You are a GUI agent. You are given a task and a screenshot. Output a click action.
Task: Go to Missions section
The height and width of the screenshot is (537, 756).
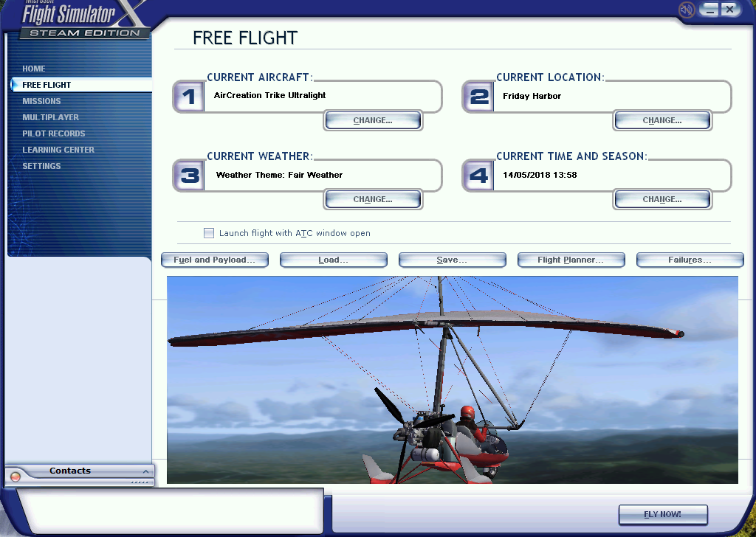(41, 101)
